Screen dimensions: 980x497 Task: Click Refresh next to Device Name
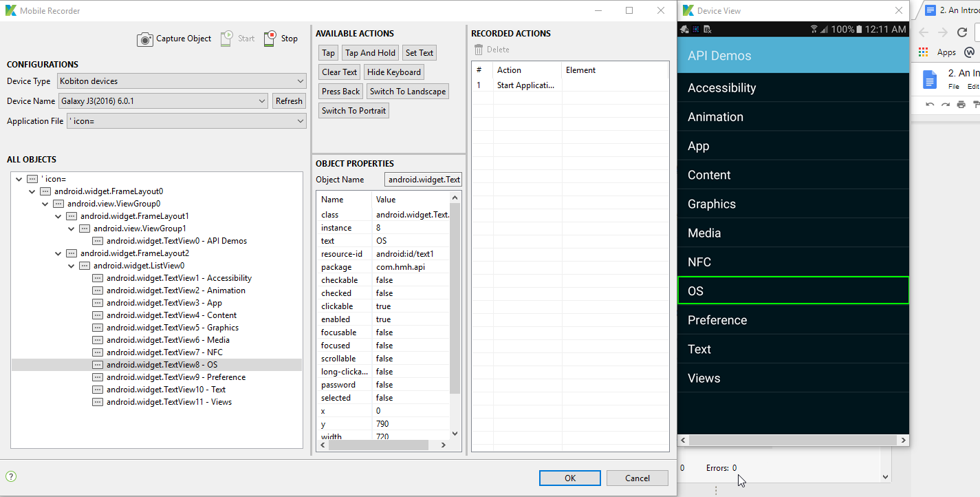(x=288, y=101)
